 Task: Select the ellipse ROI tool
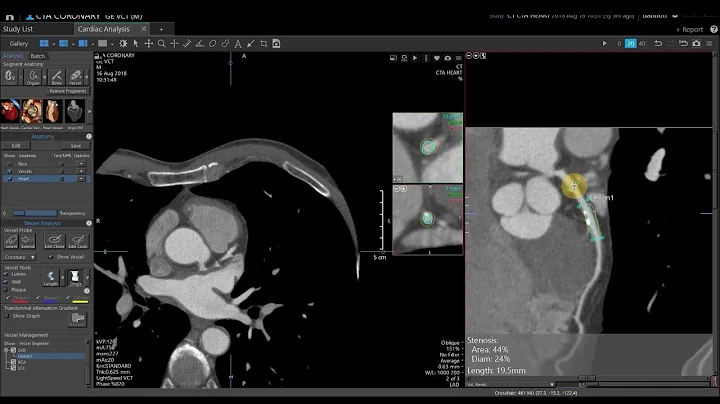pyautogui.click(x=212, y=44)
